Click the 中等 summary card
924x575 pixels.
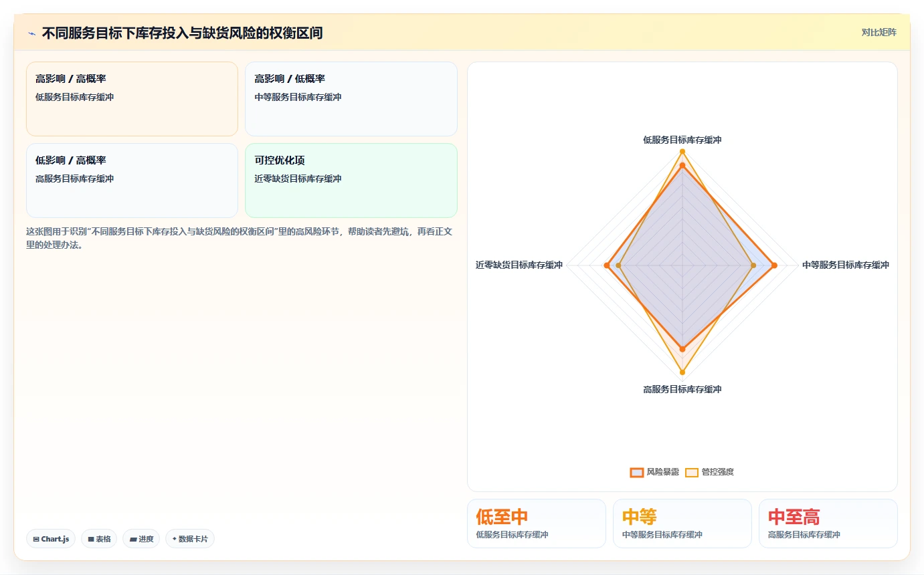[x=682, y=524]
